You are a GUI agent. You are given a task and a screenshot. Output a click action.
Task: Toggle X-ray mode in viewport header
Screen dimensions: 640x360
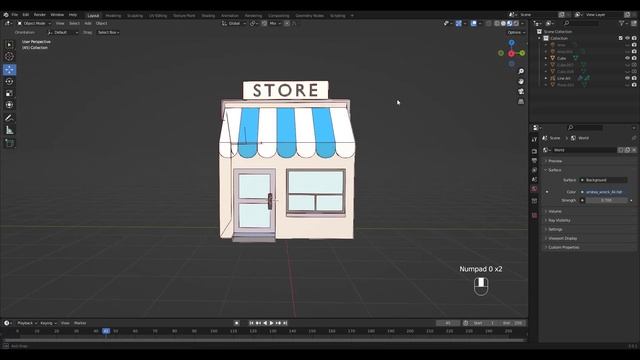click(x=488, y=23)
